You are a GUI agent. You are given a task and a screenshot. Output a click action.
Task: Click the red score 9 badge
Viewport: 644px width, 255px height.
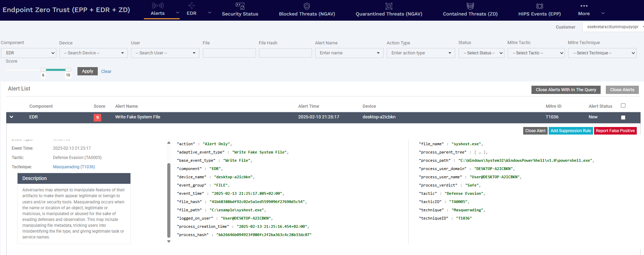97,118
